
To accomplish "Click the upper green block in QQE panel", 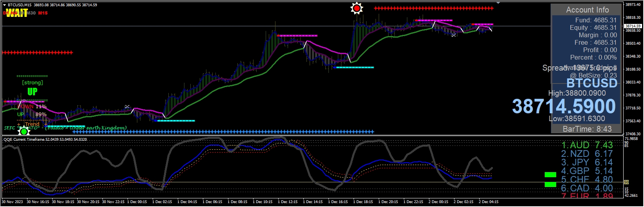I will (550, 175).
